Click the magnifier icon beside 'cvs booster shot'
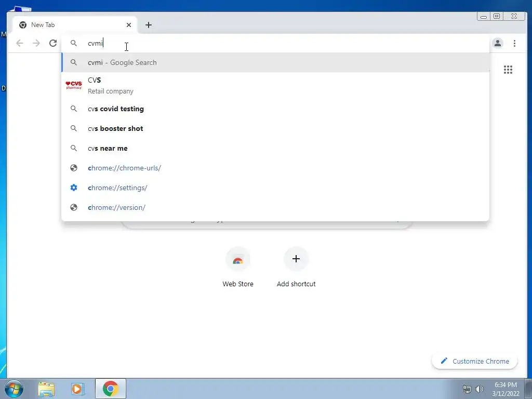532x399 pixels. click(74, 128)
